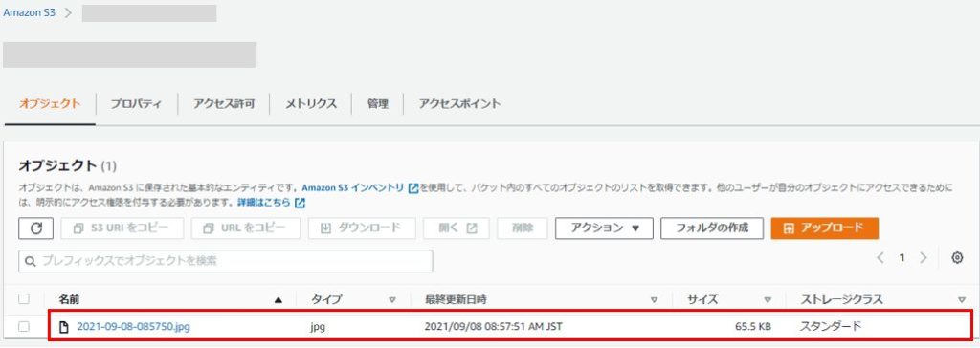Toggle the select-all objects checkbox
This screenshot has width=980, height=348.
pos(24,299)
